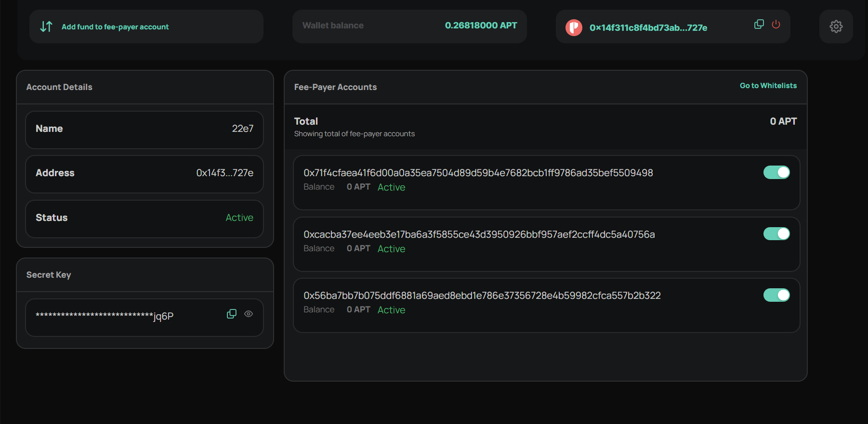Select the fee-payer address starting 0xcacba37ee
This screenshot has height=424, width=868.
click(x=479, y=234)
